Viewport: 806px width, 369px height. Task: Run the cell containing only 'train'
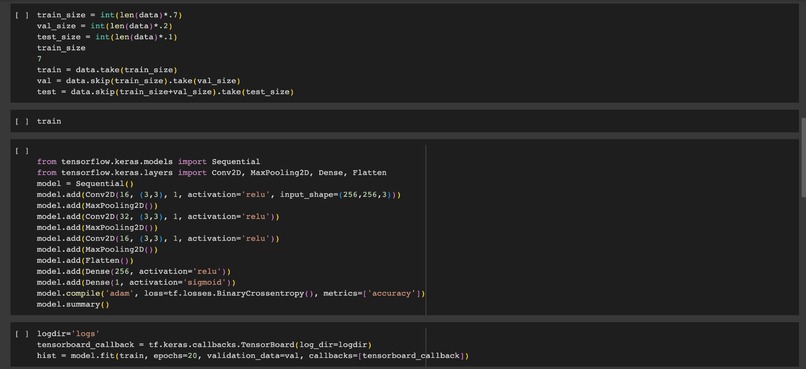coord(22,121)
